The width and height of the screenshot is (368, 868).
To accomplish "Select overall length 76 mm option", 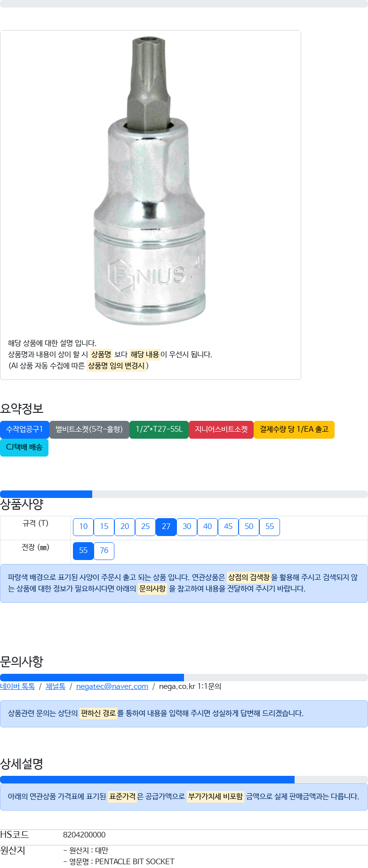I will pos(104,551).
